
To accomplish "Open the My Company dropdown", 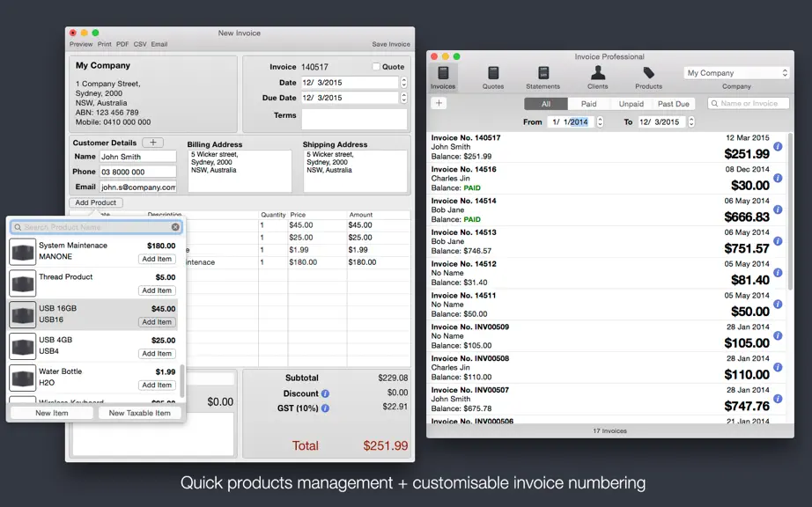I will tap(736, 73).
